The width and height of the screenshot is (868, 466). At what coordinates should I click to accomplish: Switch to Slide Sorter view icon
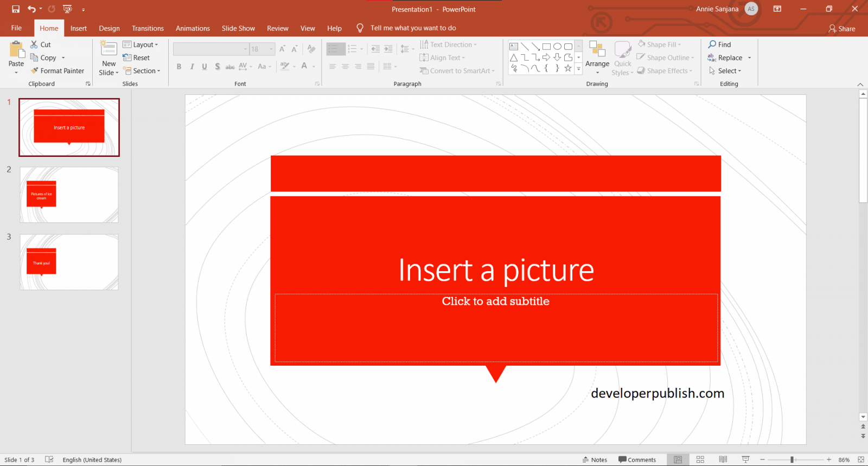click(x=700, y=459)
